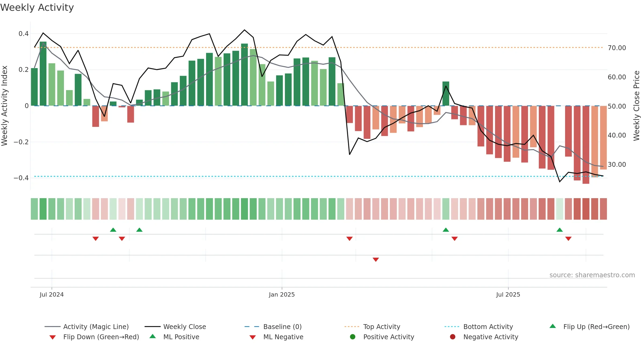
Task: Click the Weekly Activity Index axis title
Action: [5, 106]
